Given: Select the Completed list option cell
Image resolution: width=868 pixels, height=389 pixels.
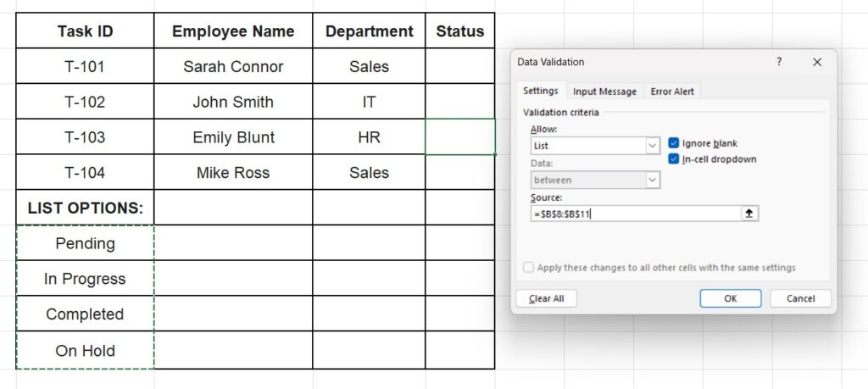Looking at the screenshot, I should tap(86, 314).
